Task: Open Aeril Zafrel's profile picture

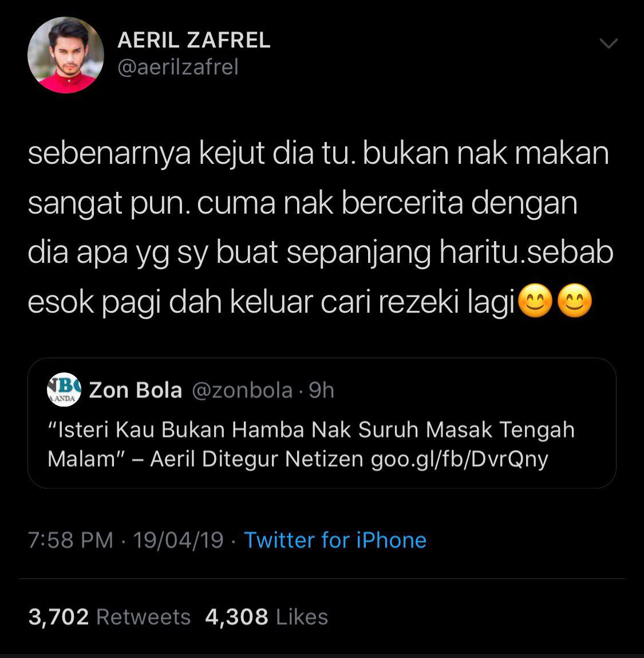Action: click(65, 55)
